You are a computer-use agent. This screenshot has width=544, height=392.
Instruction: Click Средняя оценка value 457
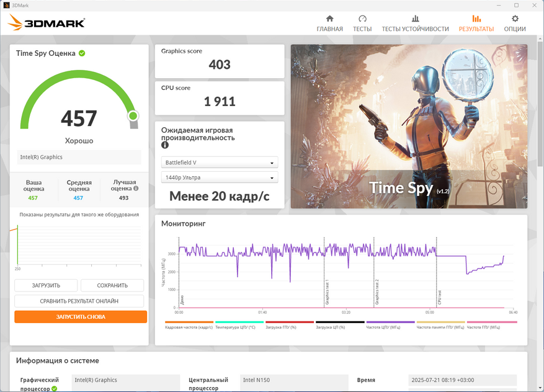tap(78, 198)
